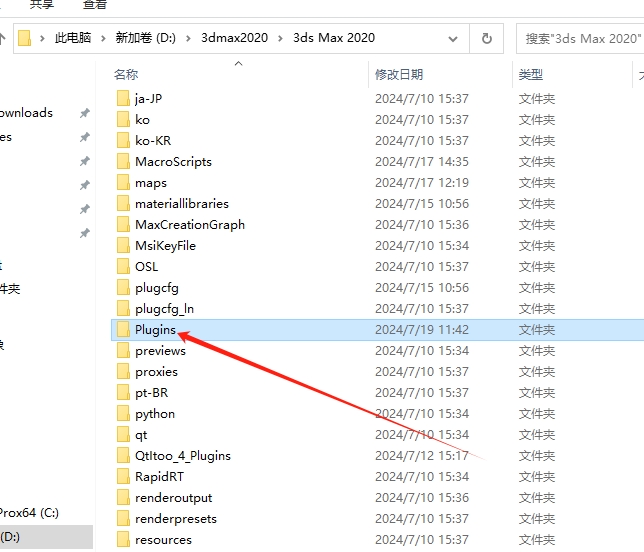Unpin the Downloads quick access pin icon
Screen dimensions: 644x552
click(85, 113)
